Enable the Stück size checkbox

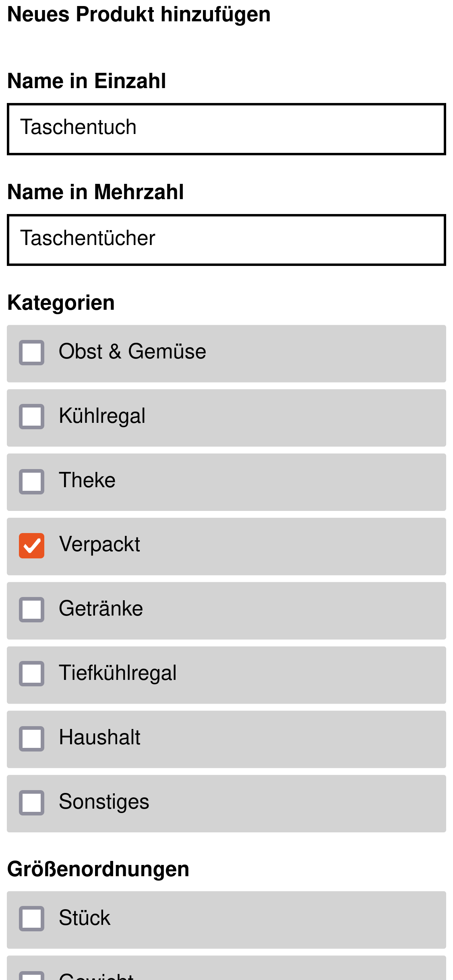tap(32, 918)
